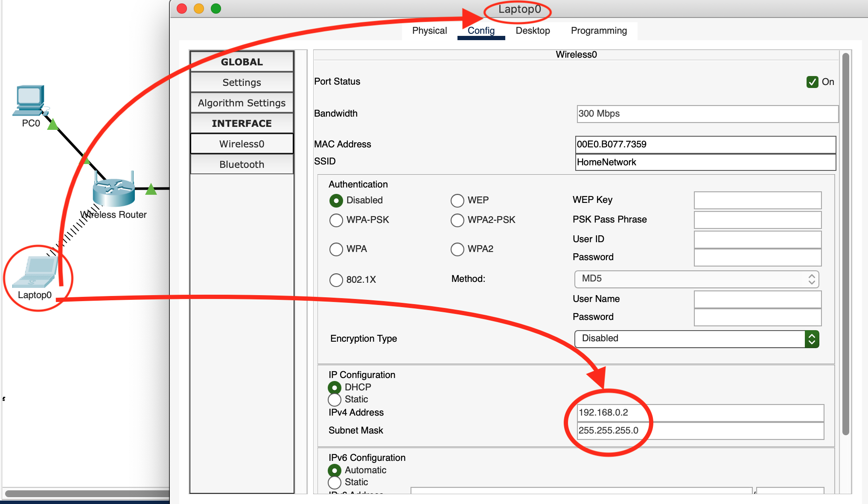The width and height of the screenshot is (868, 504).
Task: Switch to the Desktop tab
Action: pyautogui.click(x=533, y=31)
